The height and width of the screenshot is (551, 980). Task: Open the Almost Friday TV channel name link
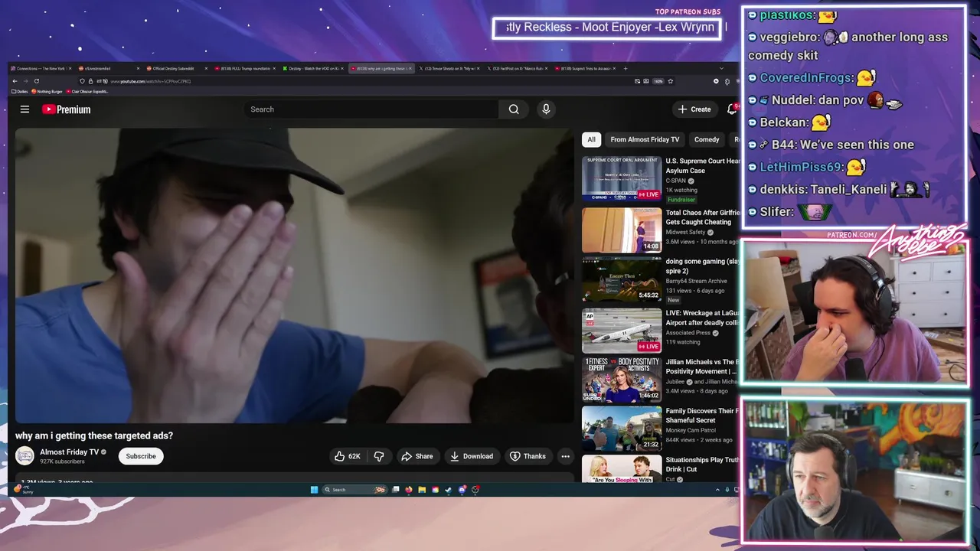tap(69, 452)
